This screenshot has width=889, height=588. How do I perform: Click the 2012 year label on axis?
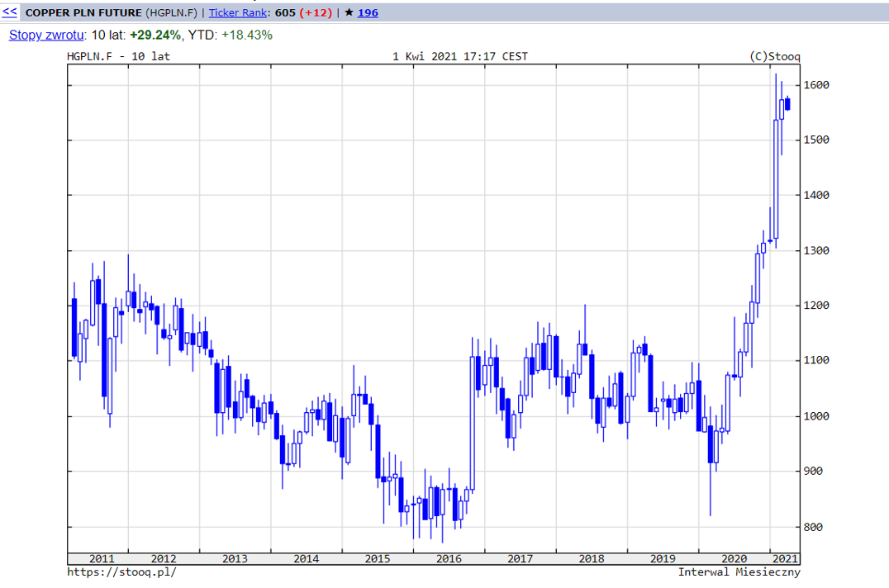(164, 558)
